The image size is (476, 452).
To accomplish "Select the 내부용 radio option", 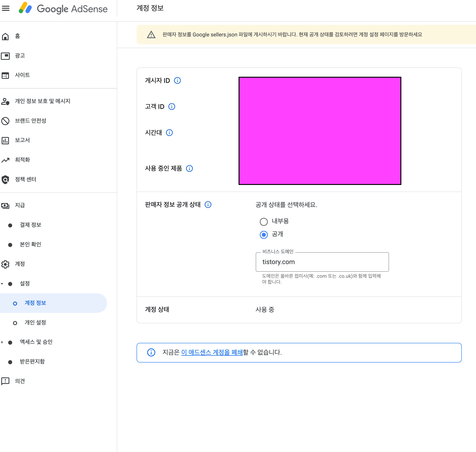I will pyautogui.click(x=264, y=221).
